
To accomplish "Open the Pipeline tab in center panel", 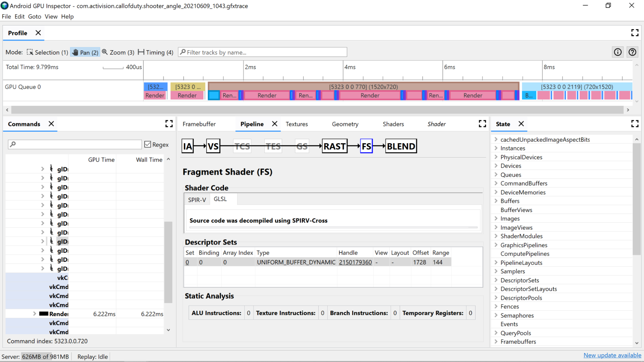I will click(252, 124).
